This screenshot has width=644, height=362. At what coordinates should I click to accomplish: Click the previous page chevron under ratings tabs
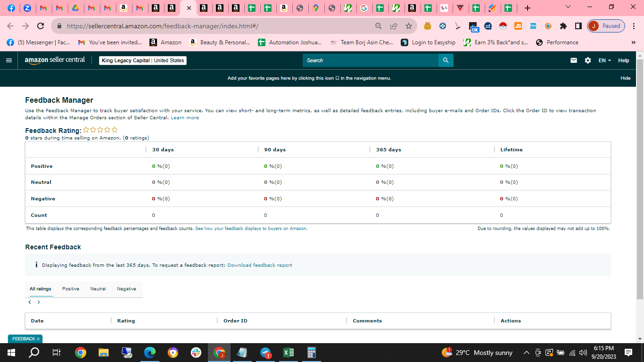click(30, 302)
